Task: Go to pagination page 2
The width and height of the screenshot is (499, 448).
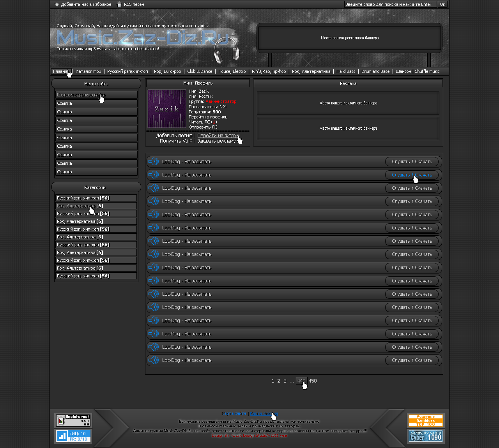Action: (279, 381)
